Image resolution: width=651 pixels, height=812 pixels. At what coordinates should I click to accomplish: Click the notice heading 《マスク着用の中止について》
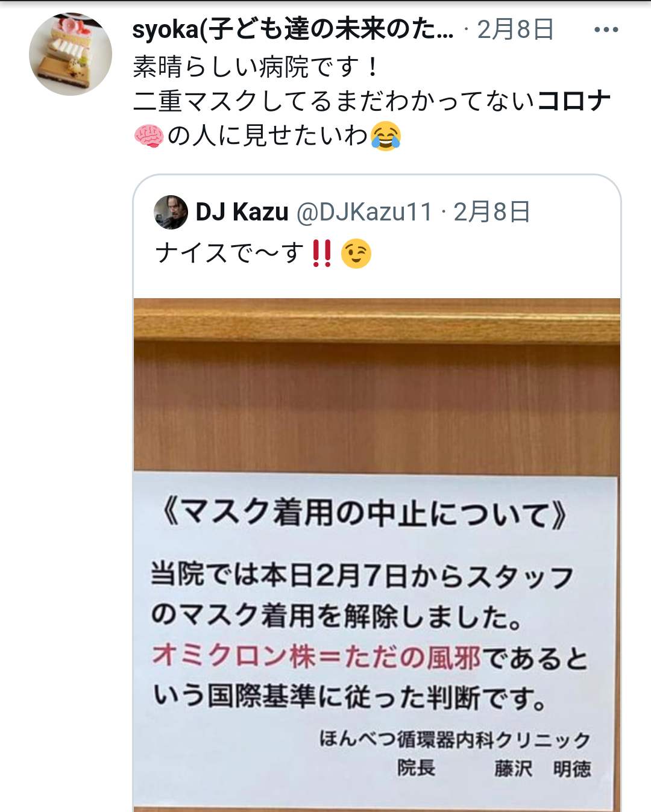365,513
